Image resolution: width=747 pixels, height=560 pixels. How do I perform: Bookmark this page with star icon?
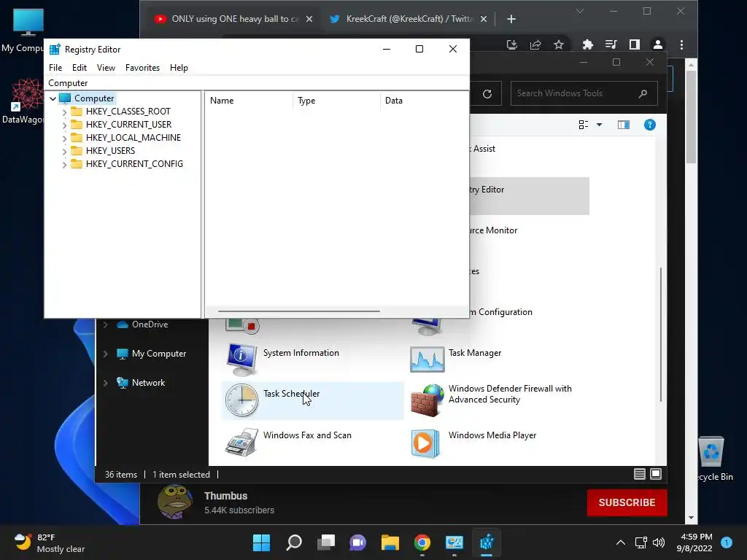tap(559, 44)
